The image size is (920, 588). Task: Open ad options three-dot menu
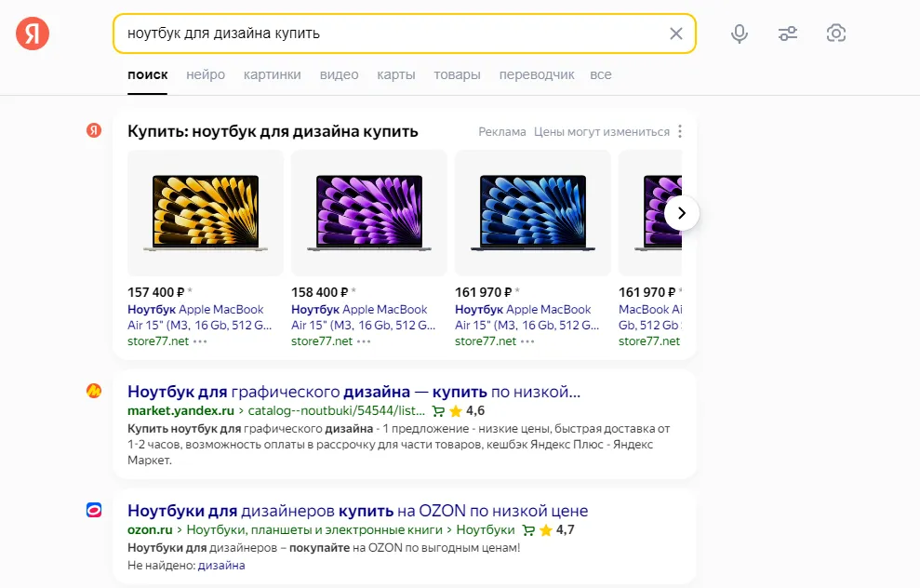tap(680, 131)
